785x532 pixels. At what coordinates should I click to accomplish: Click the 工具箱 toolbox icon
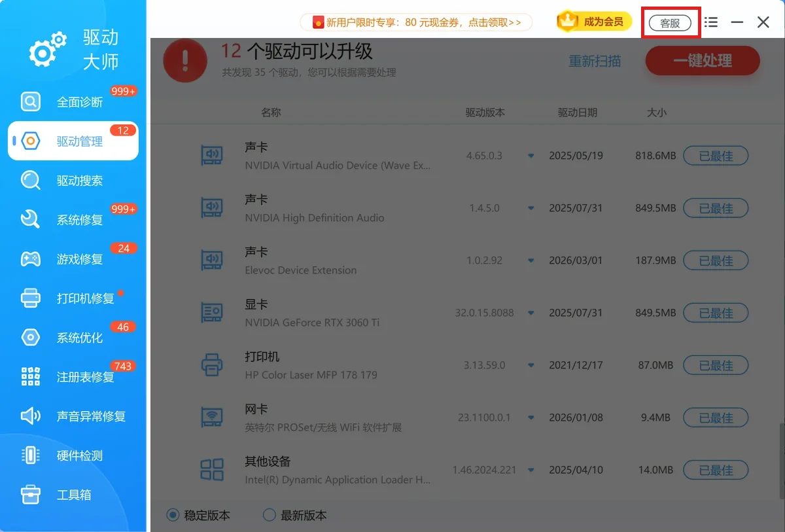point(31,495)
